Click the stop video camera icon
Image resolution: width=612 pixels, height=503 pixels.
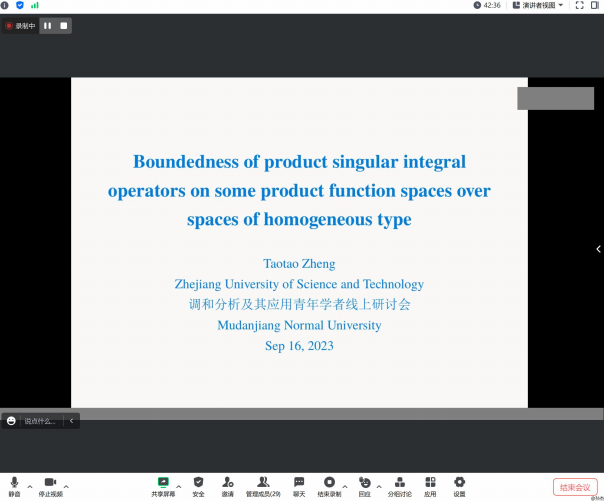point(50,483)
